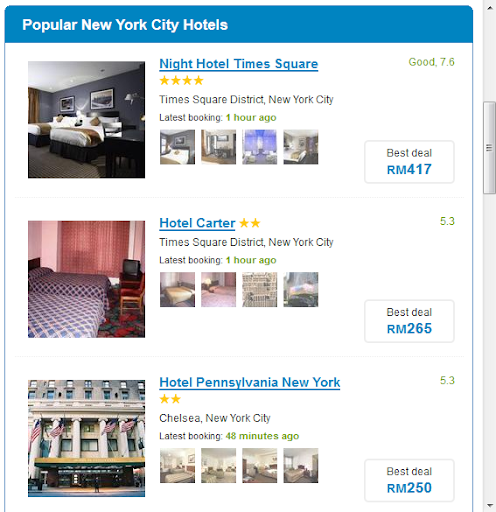
Task: Click the scrollbar up arrow
Action: (489, 7)
